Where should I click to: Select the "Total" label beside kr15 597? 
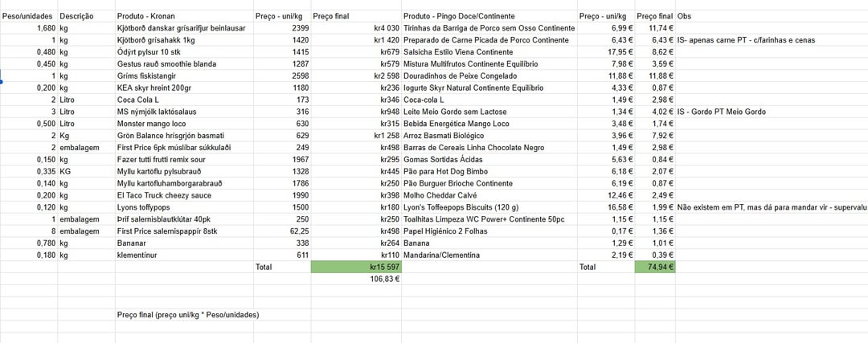tap(264, 267)
